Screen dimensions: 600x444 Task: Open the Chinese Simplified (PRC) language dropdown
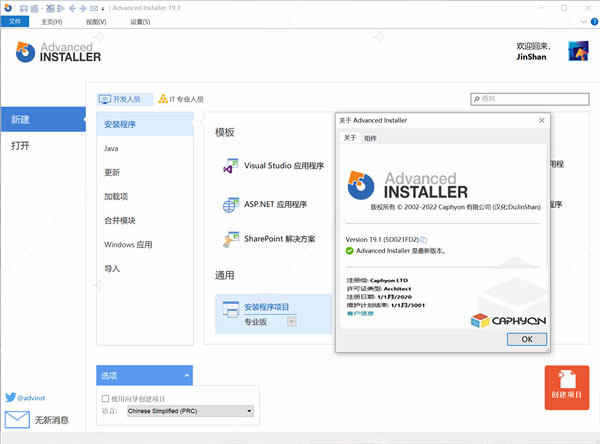[190, 411]
